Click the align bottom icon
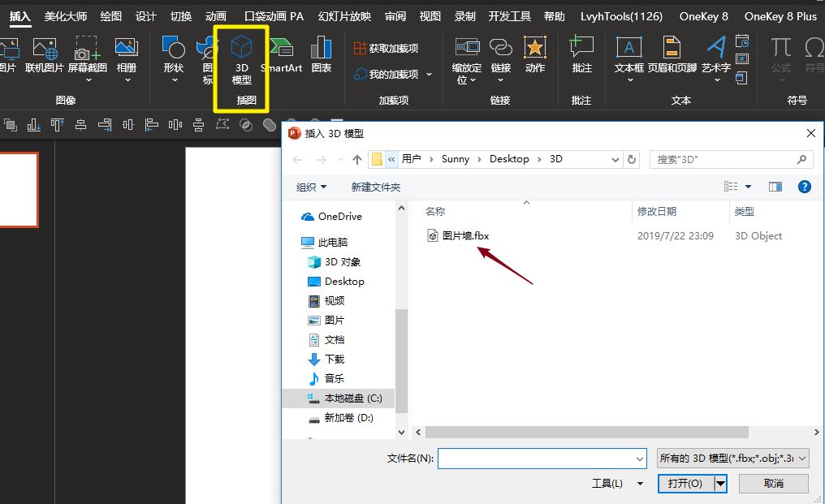This screenshot has height=504, width=825. click(33, 125)
